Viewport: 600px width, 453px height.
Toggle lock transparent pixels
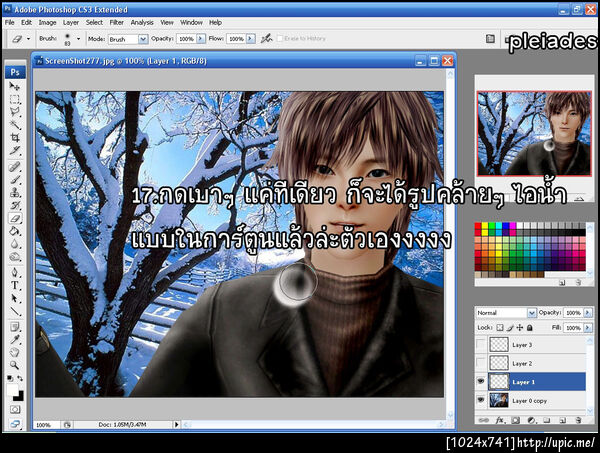tap(500, 328)
